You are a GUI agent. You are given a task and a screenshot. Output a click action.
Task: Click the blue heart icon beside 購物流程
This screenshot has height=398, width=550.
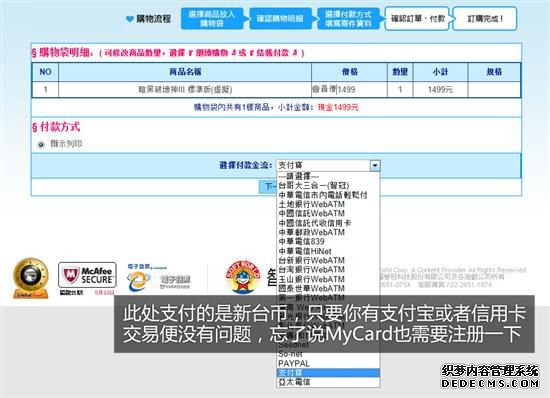pos(129,19)
